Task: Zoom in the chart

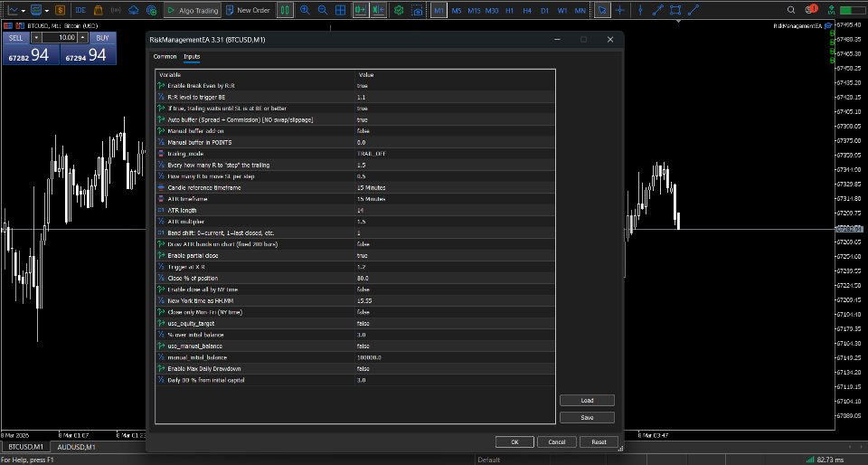Action: click(x=305, y=10)
